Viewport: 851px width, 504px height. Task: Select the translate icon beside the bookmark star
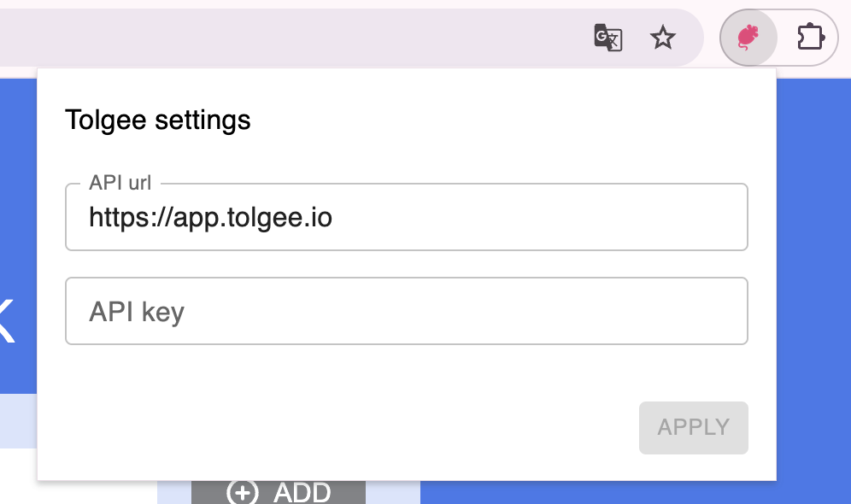click(x=608, y=37)
